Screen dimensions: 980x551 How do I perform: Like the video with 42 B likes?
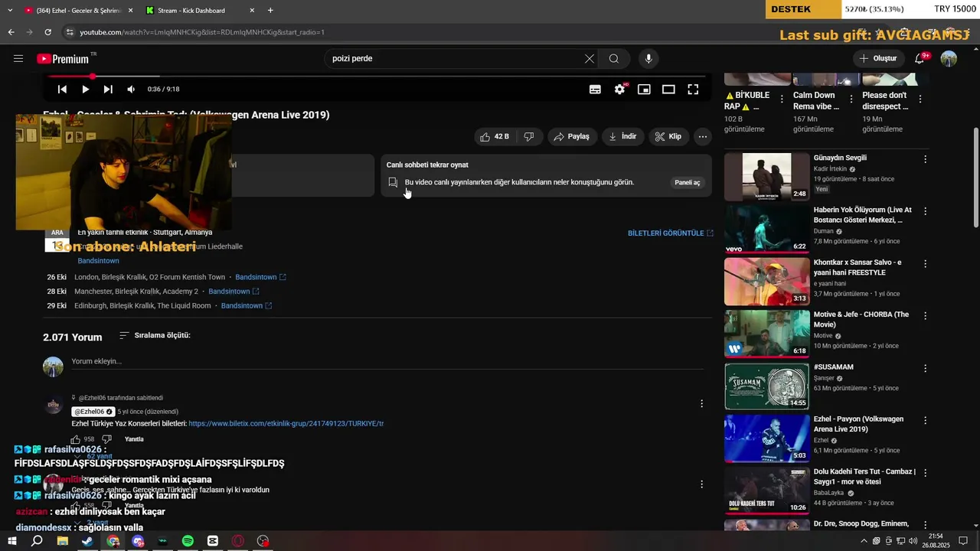[x=494, y=136]
